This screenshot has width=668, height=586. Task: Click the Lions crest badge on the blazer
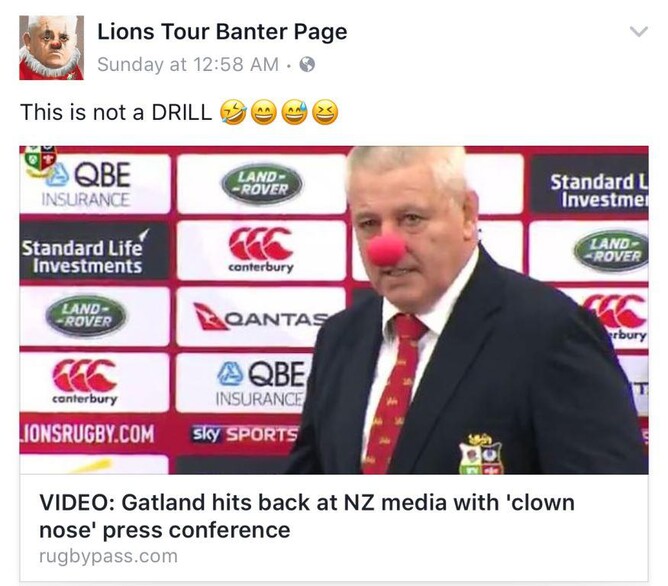[x=481, y=454]
